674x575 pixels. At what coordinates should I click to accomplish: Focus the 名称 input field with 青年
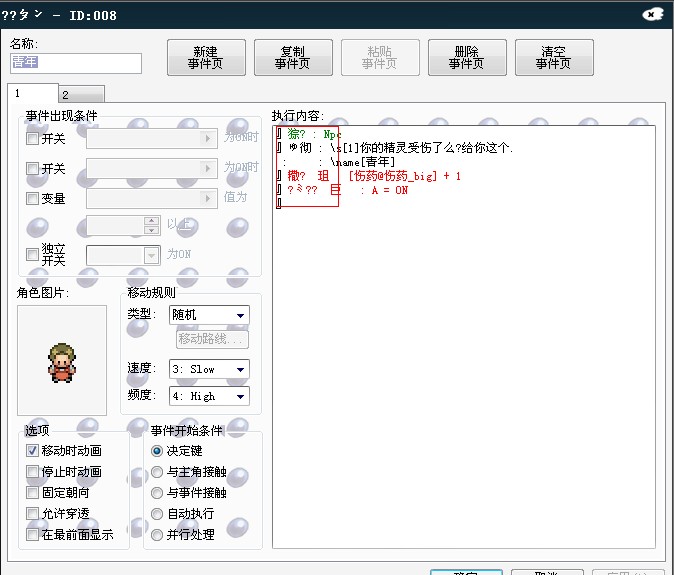pos(76,63)
